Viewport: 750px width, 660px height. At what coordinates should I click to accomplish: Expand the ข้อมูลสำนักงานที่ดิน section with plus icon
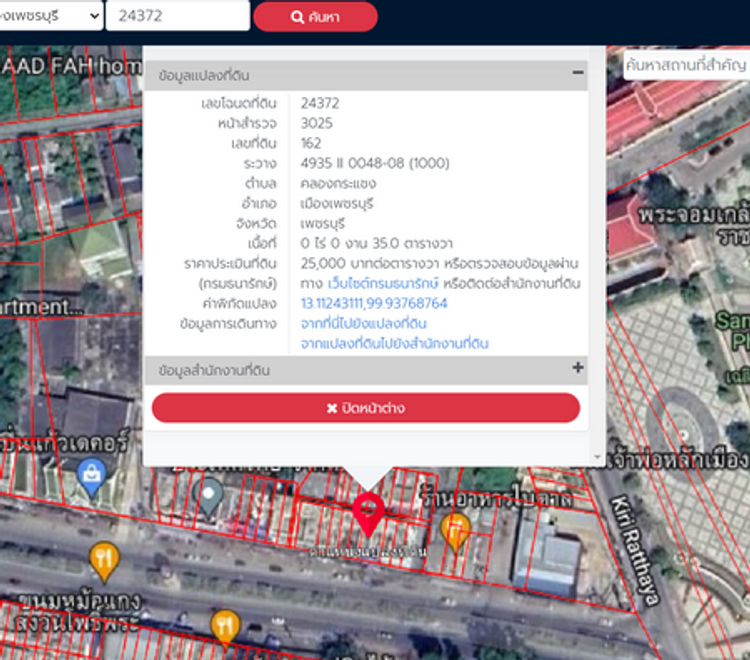[577, 369]
